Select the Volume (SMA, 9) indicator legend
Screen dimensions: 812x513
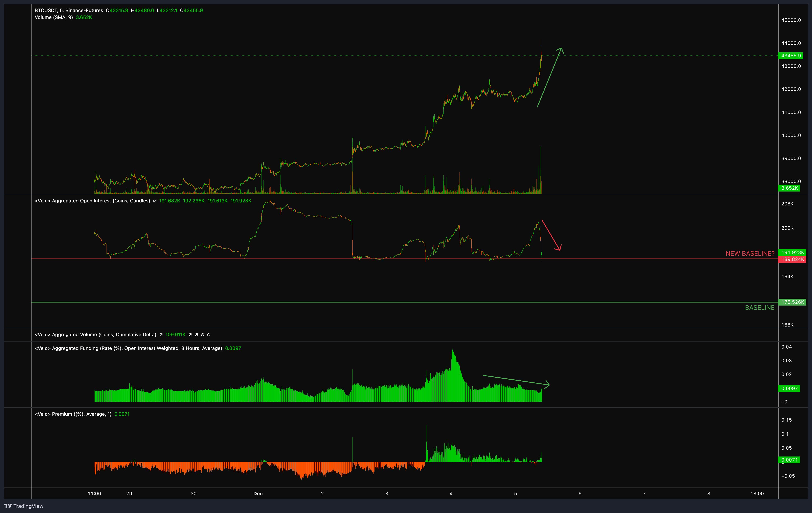pos(54,17)
